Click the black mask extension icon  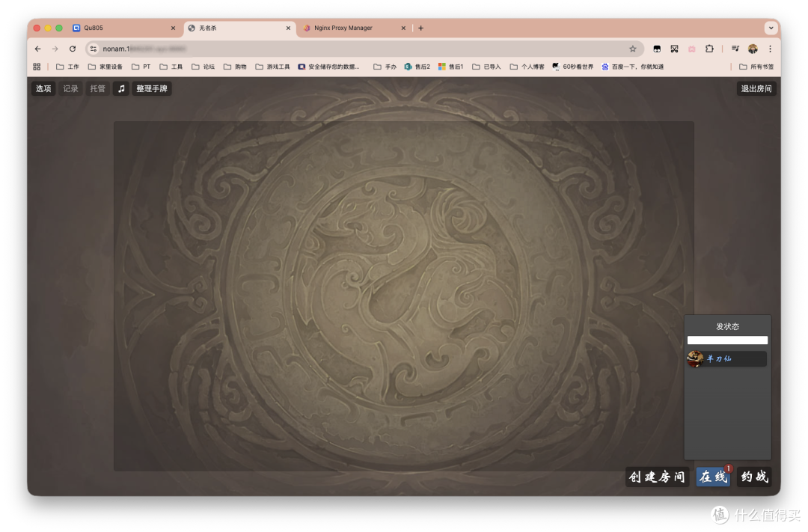[x=657, y=49]
